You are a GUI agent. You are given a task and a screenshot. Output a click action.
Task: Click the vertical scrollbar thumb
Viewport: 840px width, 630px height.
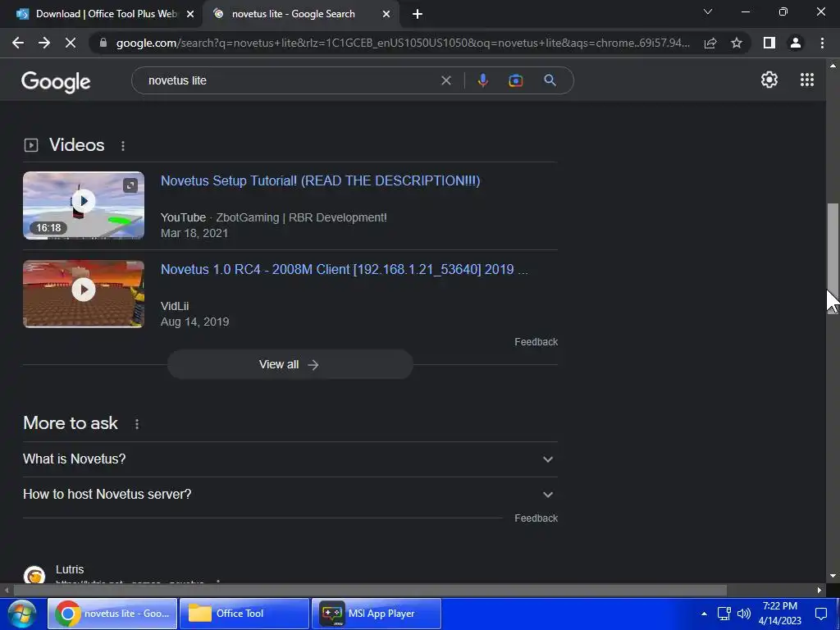(x=833, y=258)
